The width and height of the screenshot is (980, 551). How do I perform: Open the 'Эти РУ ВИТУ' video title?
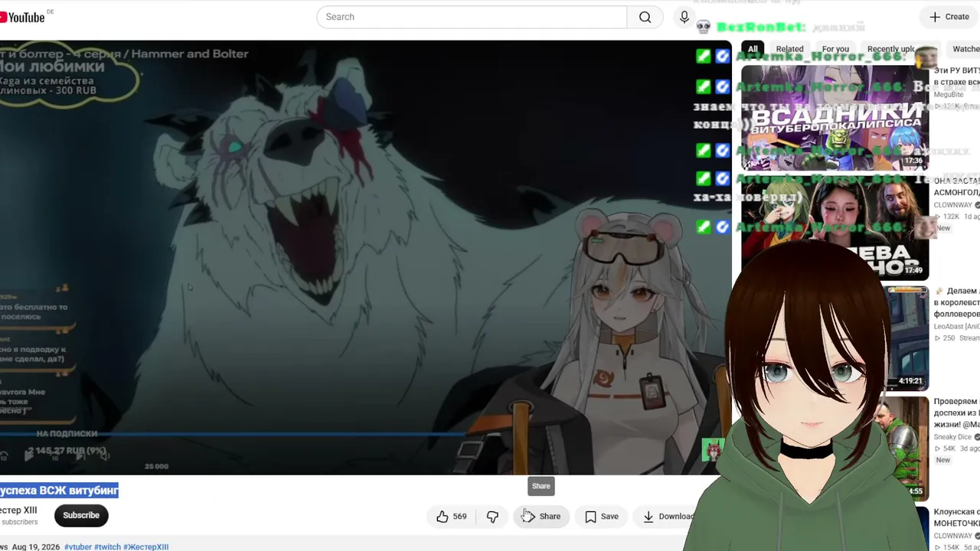[956, 76]
